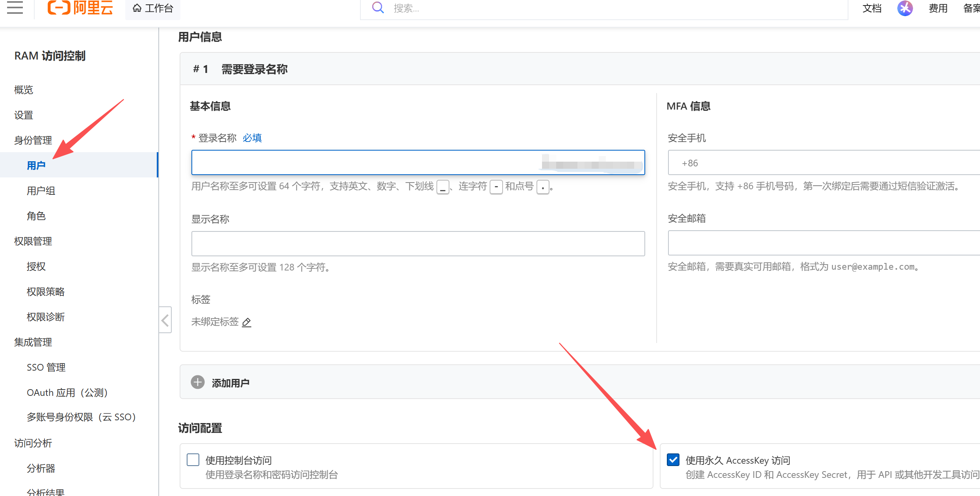Click the 安全手机 phone number field
The image size is (980, 496).
click(824, 162)
